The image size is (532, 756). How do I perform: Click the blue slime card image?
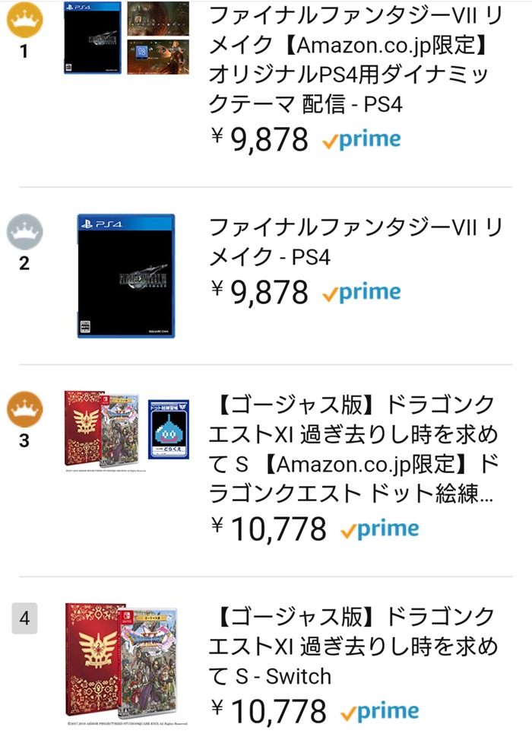coord(167,432)
